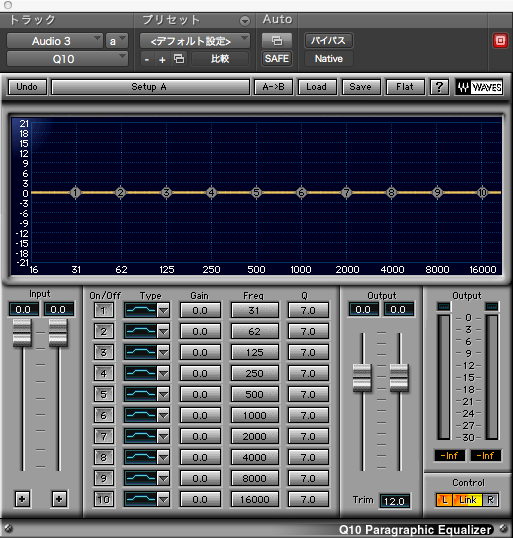The image size is (513, 538).
Task: Click the red target icon at top right
Action: 500,41
